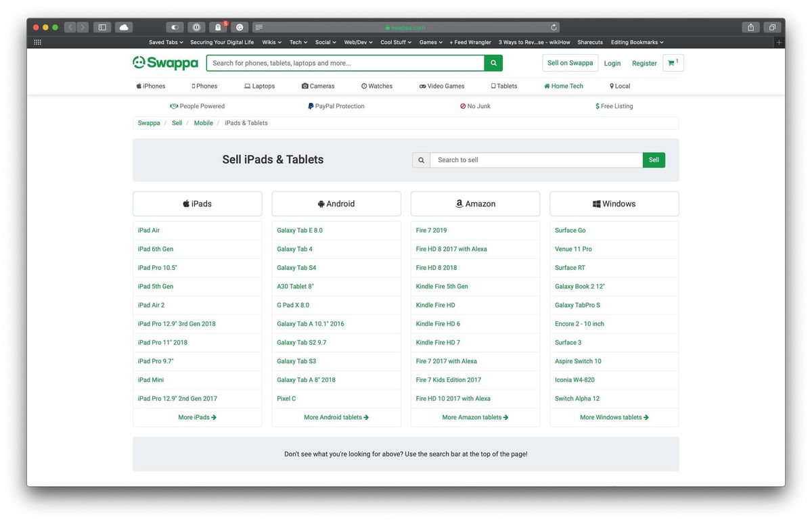The width and height of the screenshot is (812, 522).
Task: Add a new tab with plus icon
Action: (780, 42)
